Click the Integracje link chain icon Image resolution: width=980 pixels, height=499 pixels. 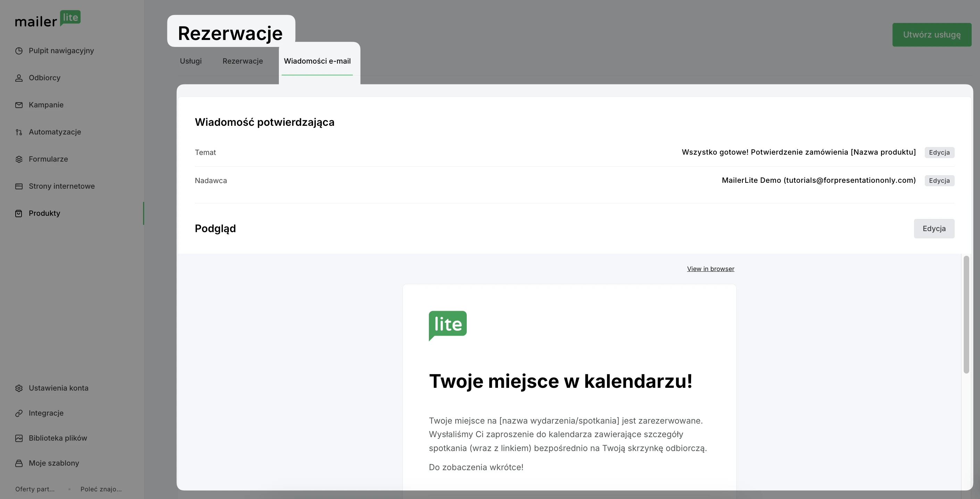[x=19, y=414]
